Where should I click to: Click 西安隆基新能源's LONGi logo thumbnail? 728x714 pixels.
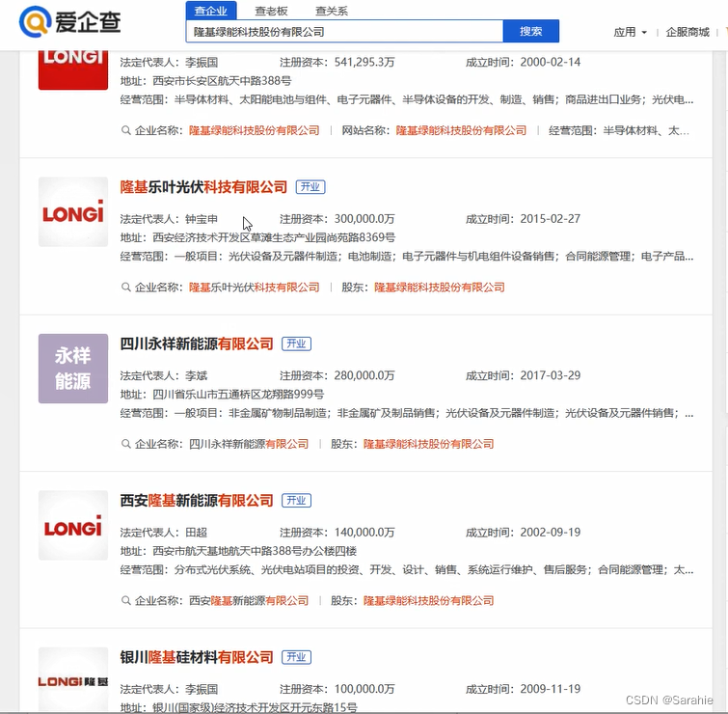73,525
